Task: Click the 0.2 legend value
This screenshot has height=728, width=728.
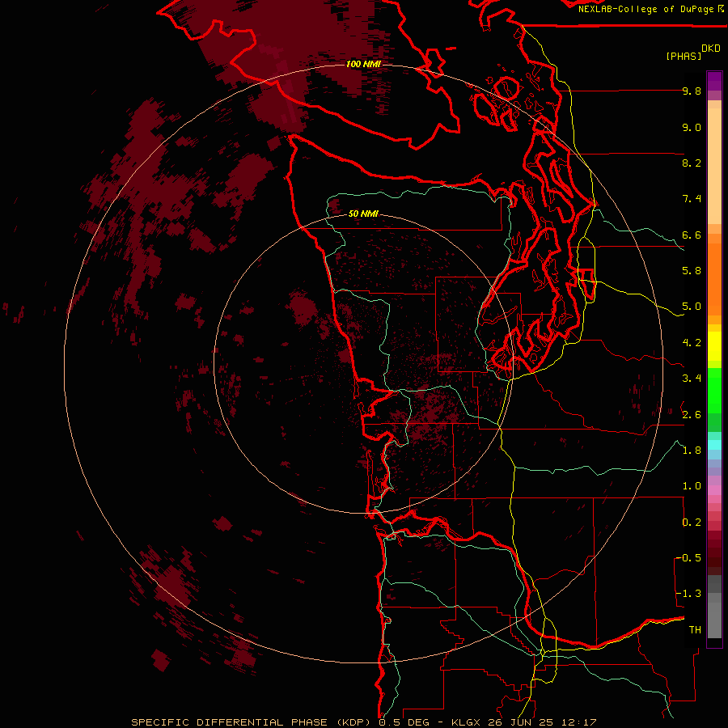Action: click(692, 523)
